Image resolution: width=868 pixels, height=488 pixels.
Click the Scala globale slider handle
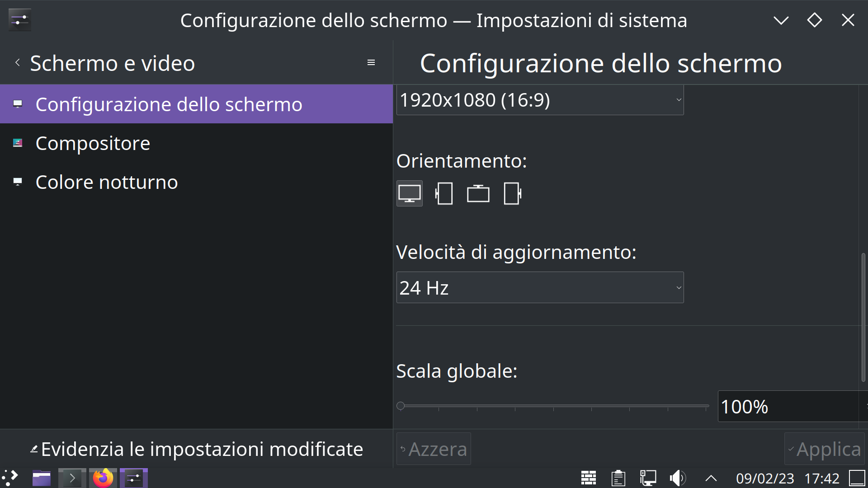(401, 406)
